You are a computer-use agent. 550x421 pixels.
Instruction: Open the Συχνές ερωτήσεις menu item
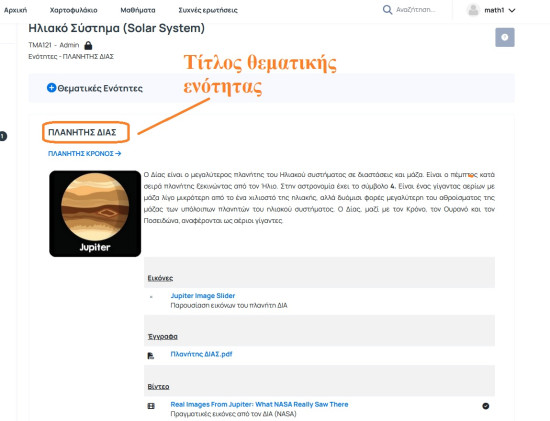208,10
